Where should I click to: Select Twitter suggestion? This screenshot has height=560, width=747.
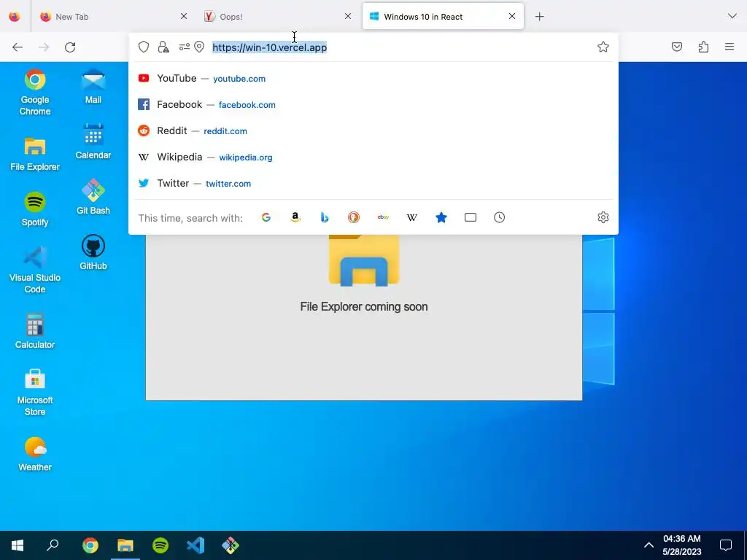point(373,183)
